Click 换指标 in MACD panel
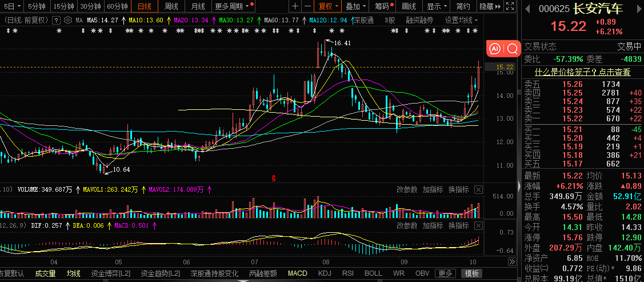The height and width of the screenshot is (282, 644). click(458, 225)
